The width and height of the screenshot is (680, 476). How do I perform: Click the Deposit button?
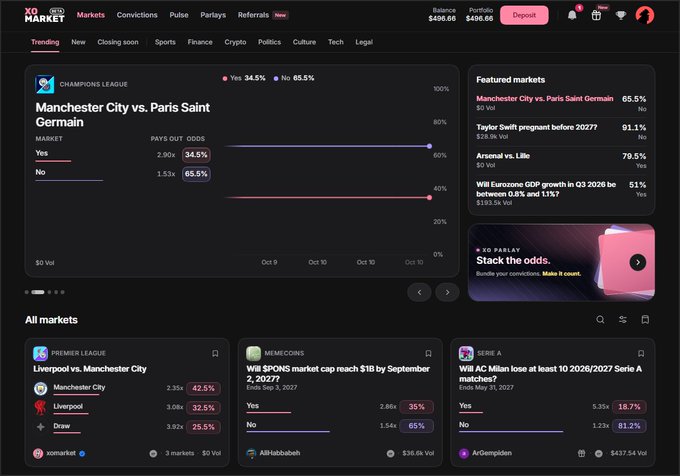pyautogui.click(x=524, y=15)
